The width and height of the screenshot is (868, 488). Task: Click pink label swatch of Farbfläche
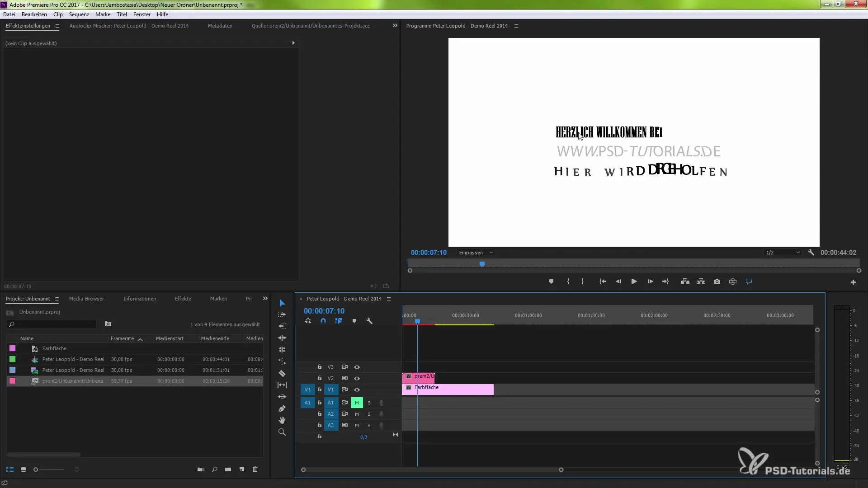13,348
